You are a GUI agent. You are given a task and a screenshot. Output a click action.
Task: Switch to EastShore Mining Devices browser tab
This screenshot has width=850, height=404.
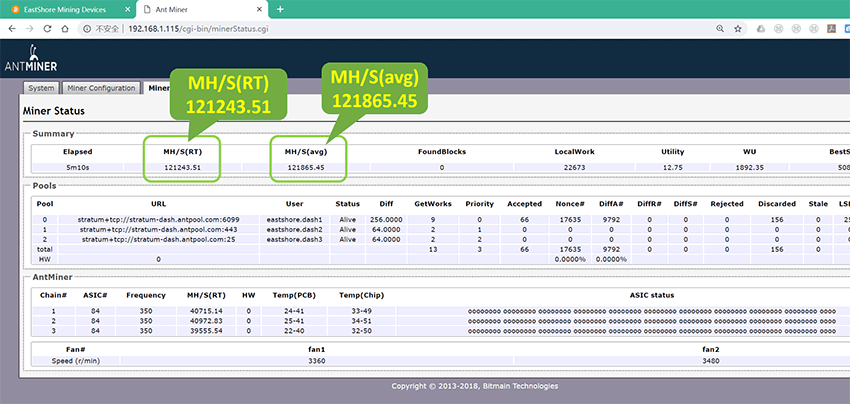pos(65,10)
